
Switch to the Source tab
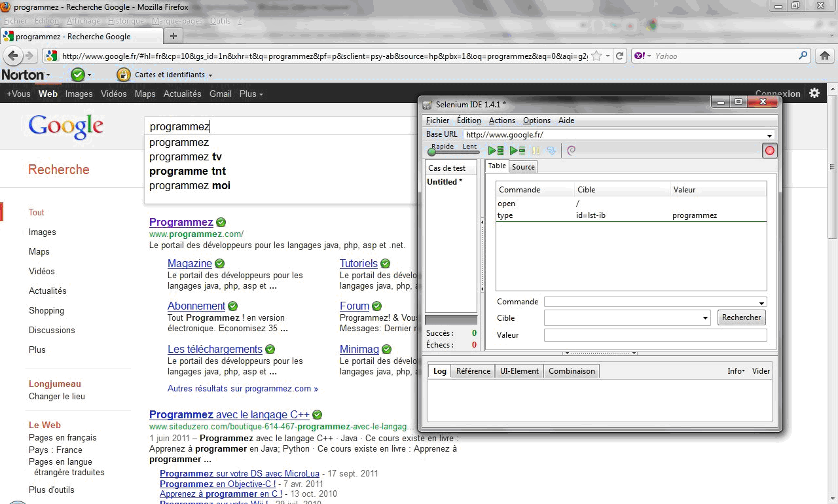(x=523, y=167)
